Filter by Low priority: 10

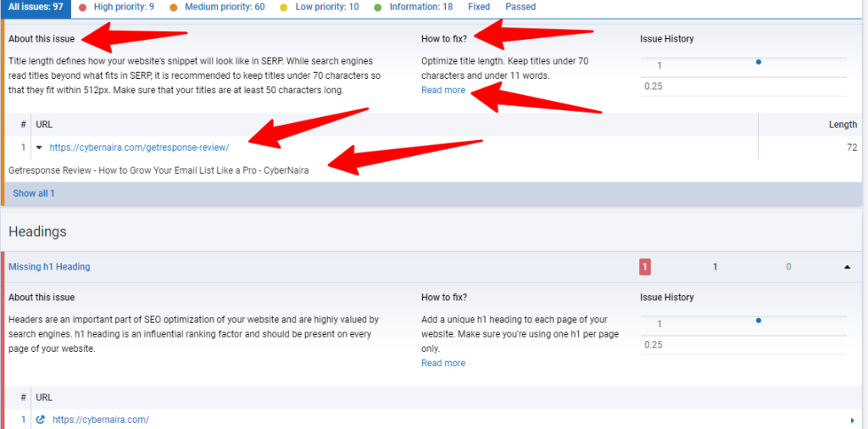pos(326,7)
